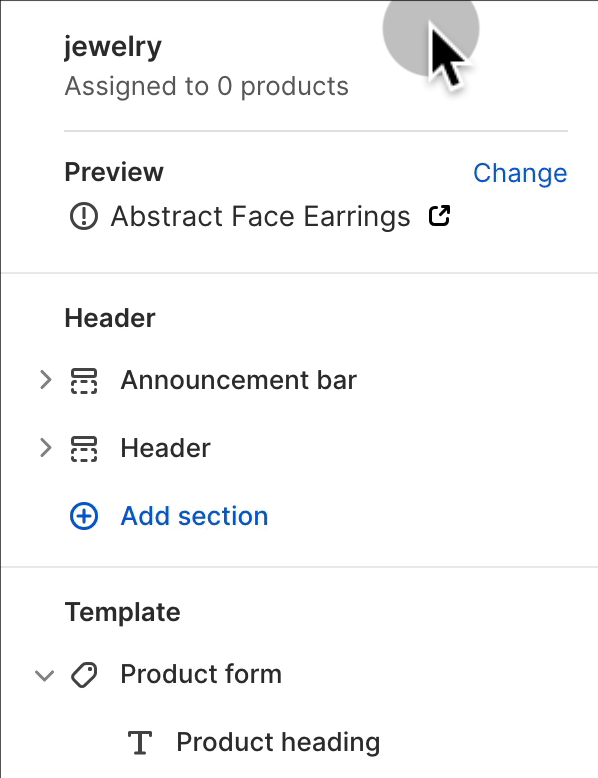Click the Header section layout icon
Image resolution: width=598 pixels, height=778 pixels.
pyautogui.click(x=84, y=449)
